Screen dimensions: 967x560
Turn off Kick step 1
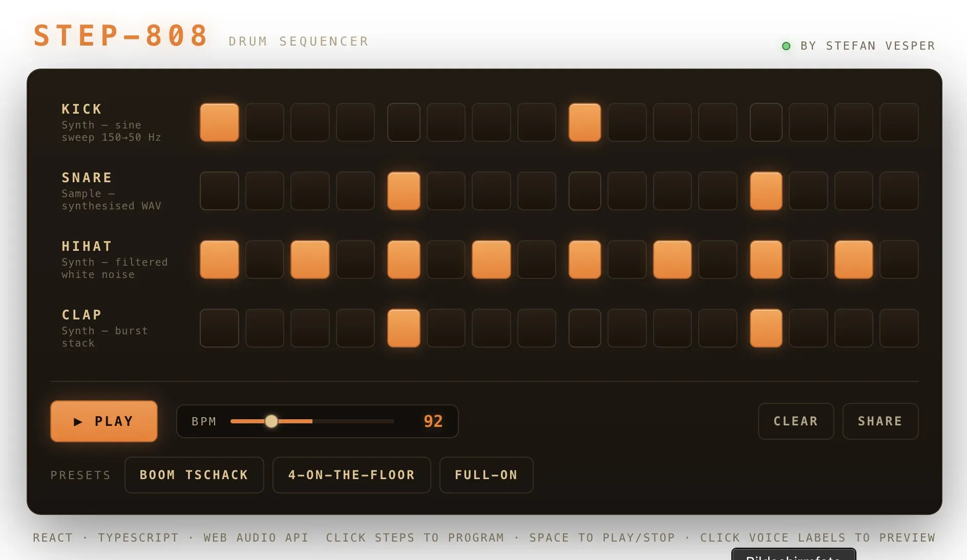click(219, 122)
